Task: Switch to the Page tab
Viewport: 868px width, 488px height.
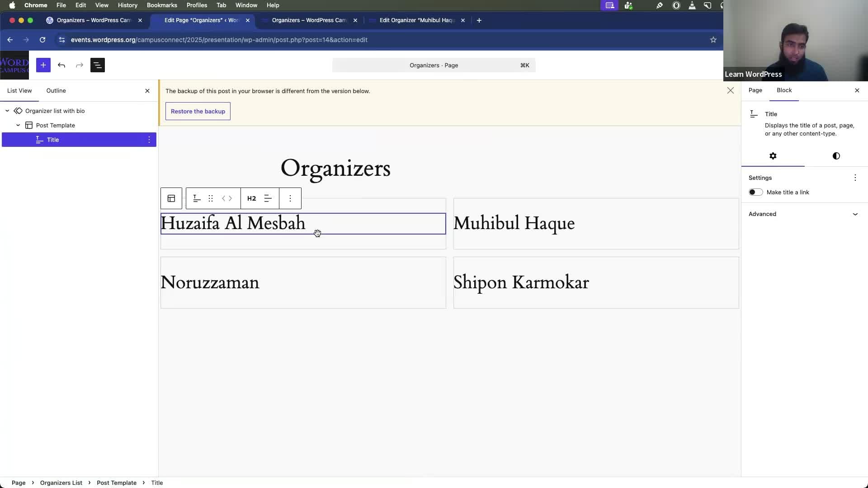Action: pos(755,90)
